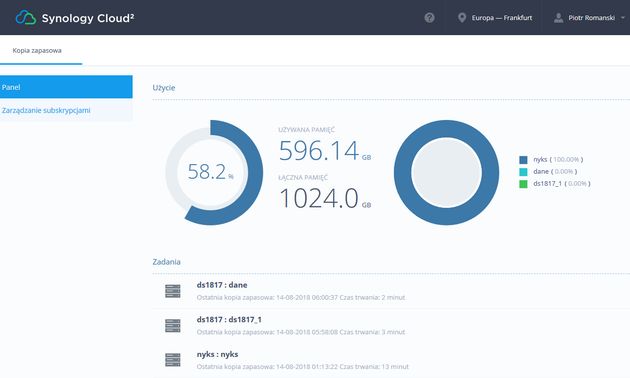Click the cyan dane legend swatch
This screenshot has height=378, width=630.
(523, 172)
